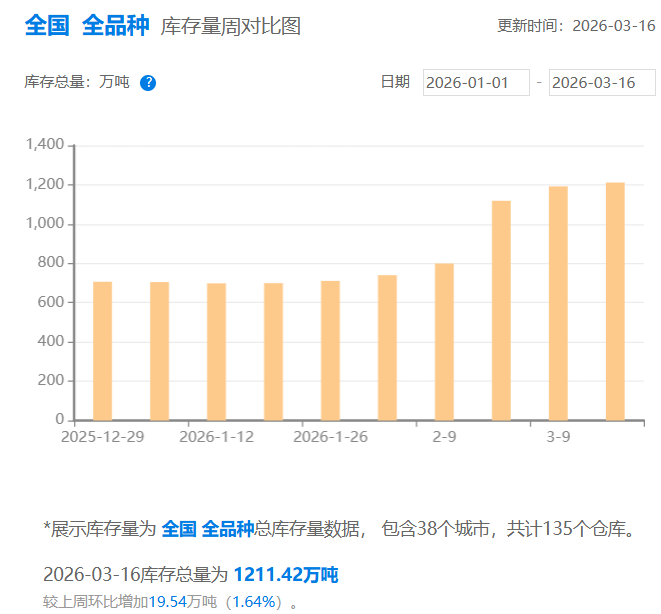This screenshot has height=614, width=661.
Task: Click the bold 1211.42万吨 total value
Action: click(286, 575)
